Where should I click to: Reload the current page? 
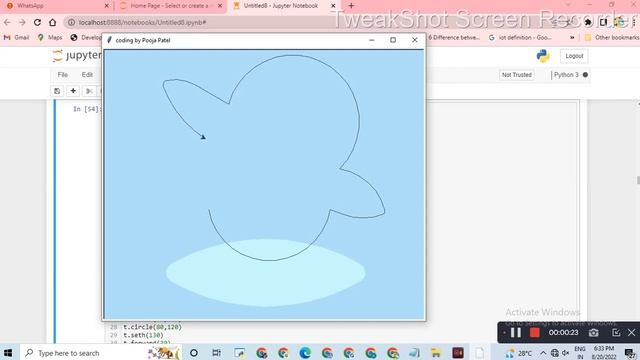pos(37,22)
